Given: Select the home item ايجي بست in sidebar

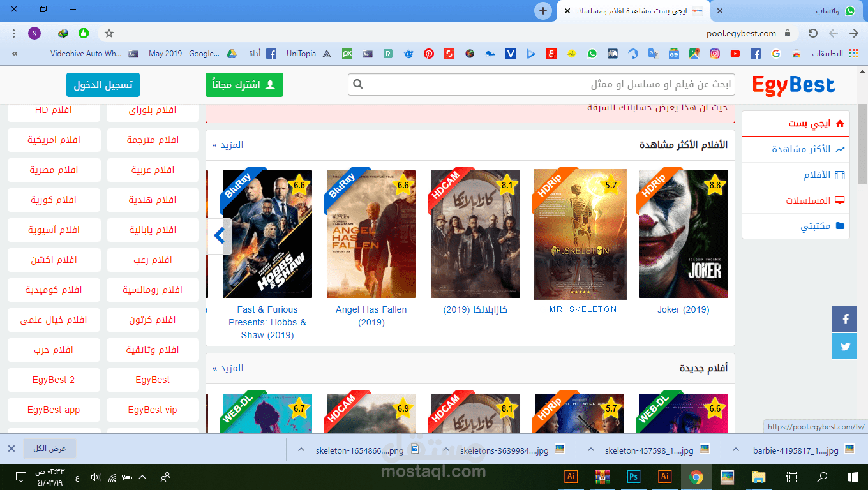Looking at the screenshot, I should coord(796,123).
